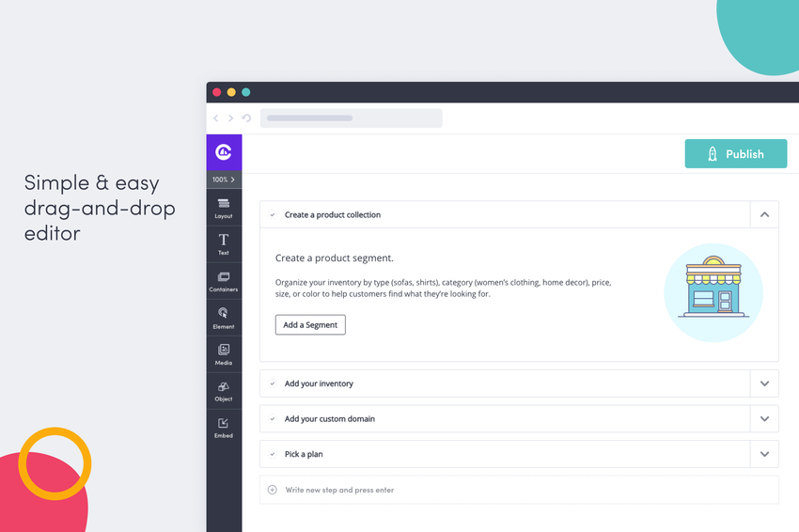Toggle the Add your inventory checkmark
Screen dimensions: 799x532
pyautogui.click(x=273, y=383)
